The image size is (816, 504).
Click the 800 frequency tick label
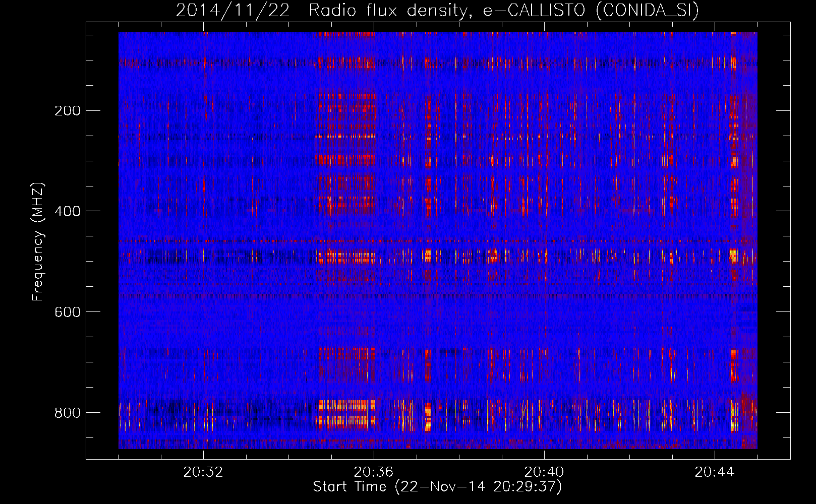click(x=68, y=413)
